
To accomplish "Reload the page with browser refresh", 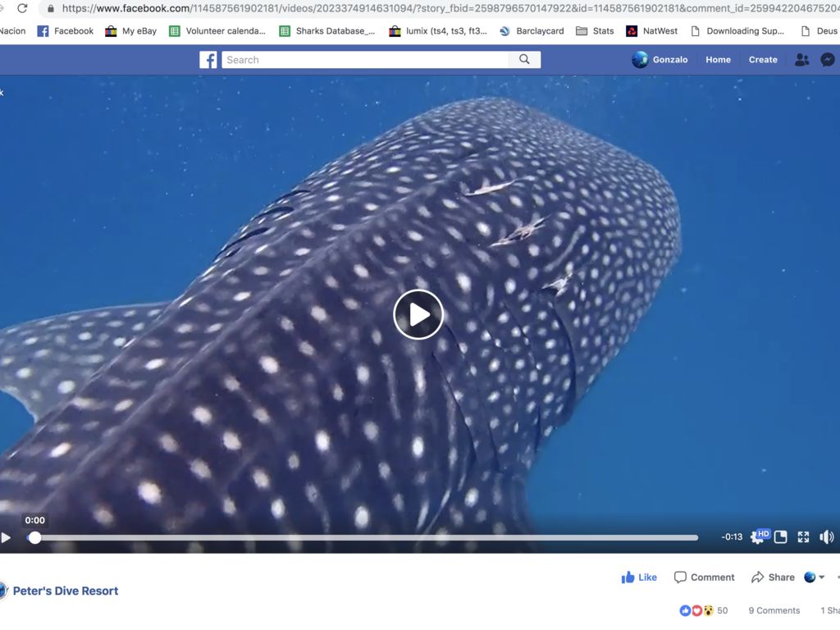I will pos(22,9).
